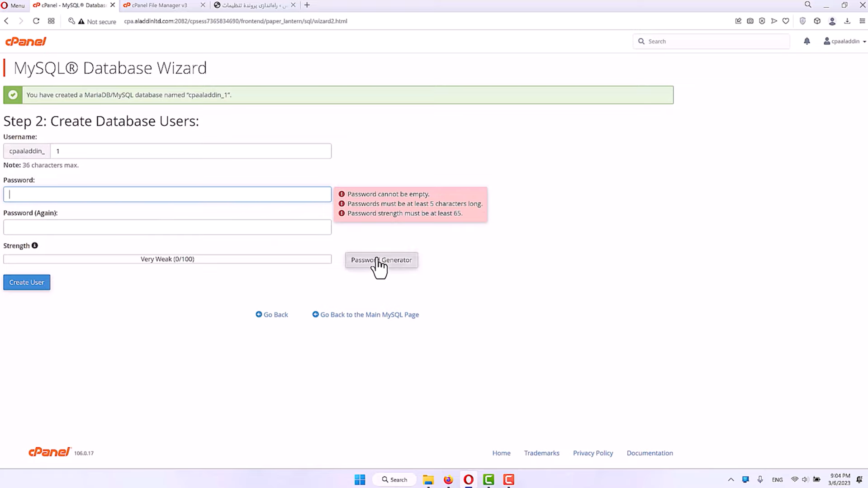Click into the Password field
868x488 pixels.
coord(167,194)
